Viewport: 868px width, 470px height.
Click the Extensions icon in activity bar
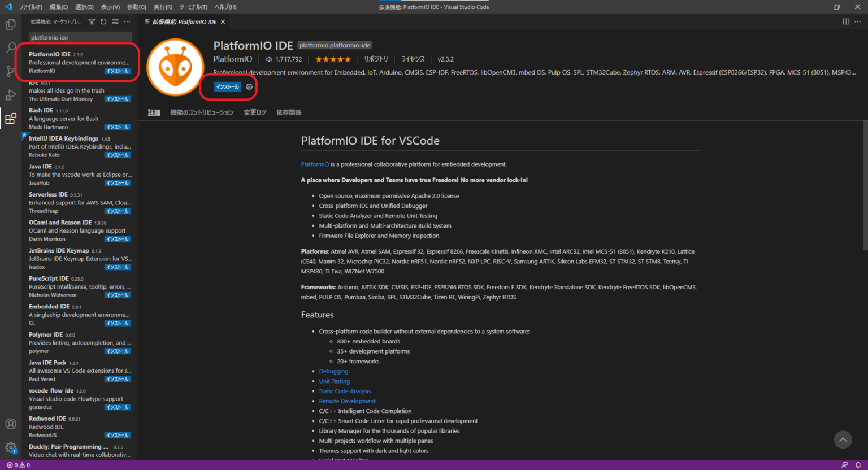11,119
